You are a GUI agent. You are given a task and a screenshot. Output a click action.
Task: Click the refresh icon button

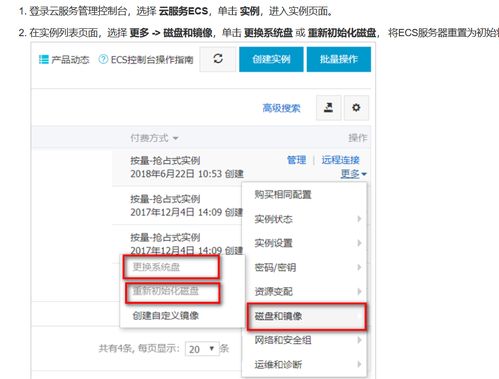(x=218, y=59)
